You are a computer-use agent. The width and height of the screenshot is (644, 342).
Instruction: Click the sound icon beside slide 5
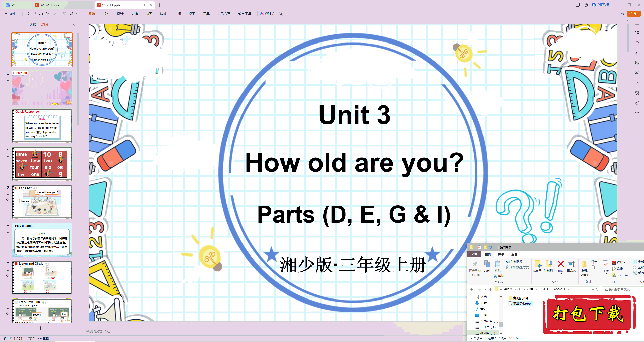click(x=8, y=200)
